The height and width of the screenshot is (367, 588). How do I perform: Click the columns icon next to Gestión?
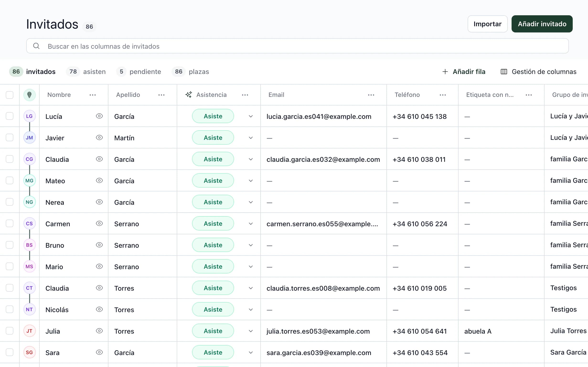point(504,72)
